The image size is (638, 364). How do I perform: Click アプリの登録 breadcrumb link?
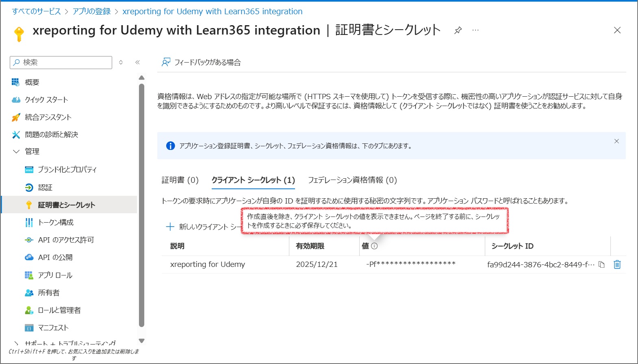click(x=91, y=11)
